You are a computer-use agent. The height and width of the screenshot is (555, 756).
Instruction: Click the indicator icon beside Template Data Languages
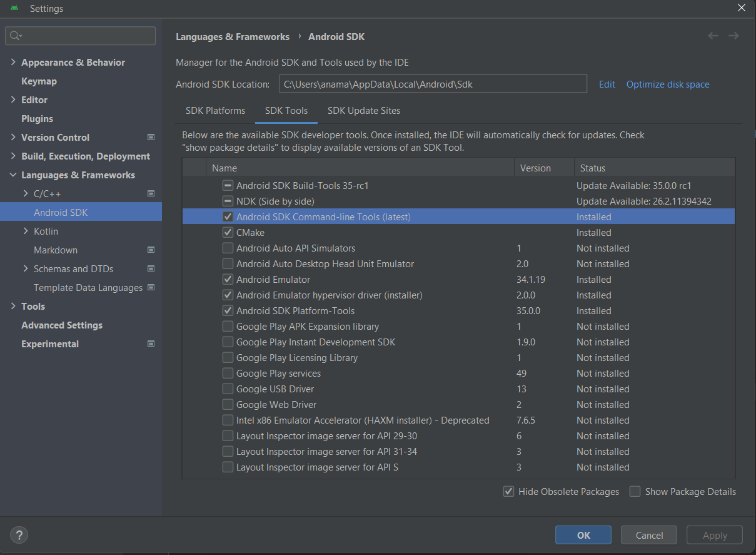[x=151, y=287]
